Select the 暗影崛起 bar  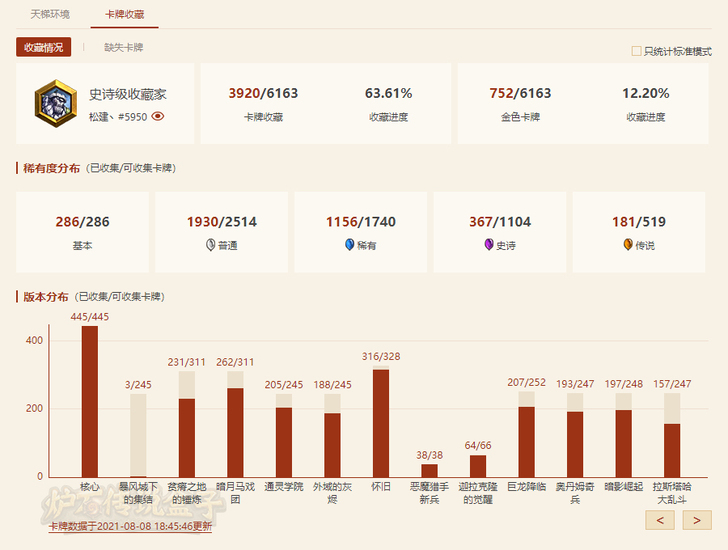click(624, 435)
